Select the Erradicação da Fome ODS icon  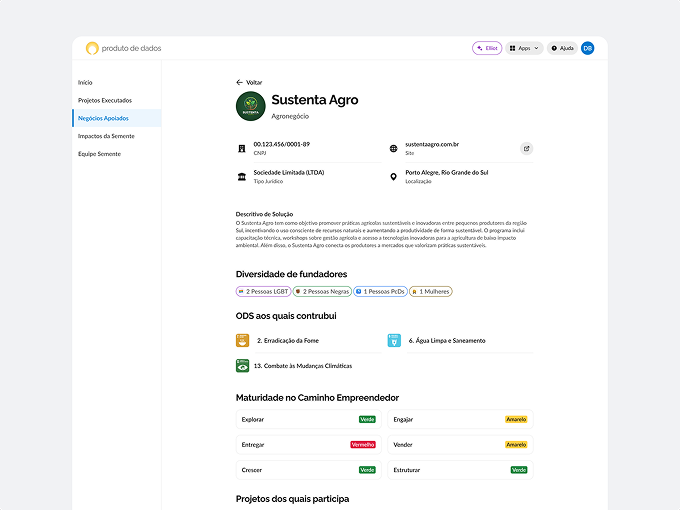(242, 340)
